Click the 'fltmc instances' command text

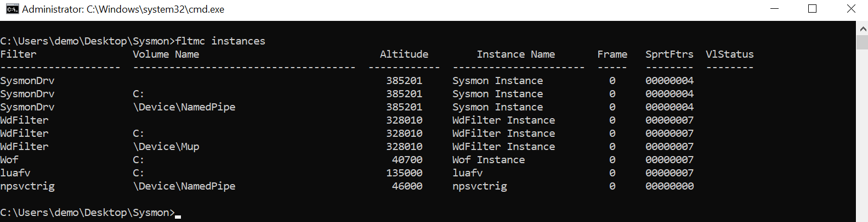pos(220,41)
